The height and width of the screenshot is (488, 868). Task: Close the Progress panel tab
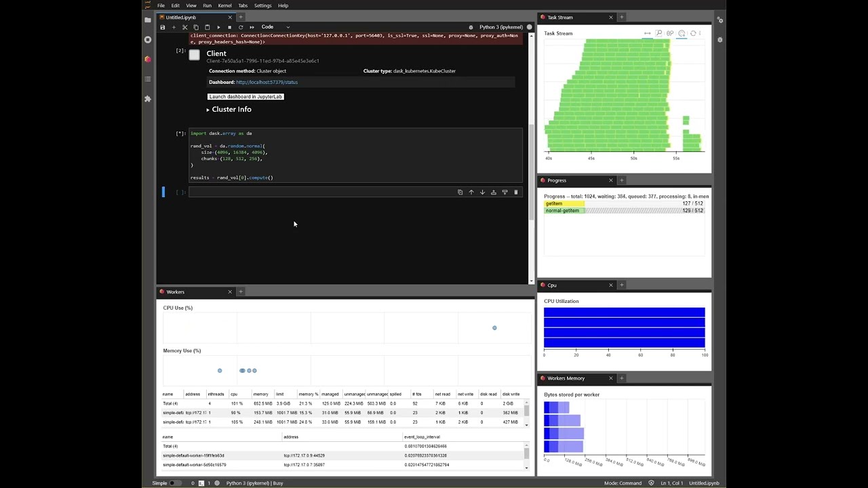(x=611, y=180)
